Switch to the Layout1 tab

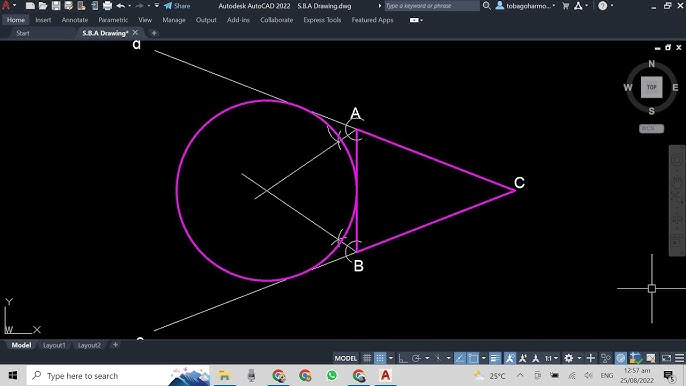(x=54, y=345)
